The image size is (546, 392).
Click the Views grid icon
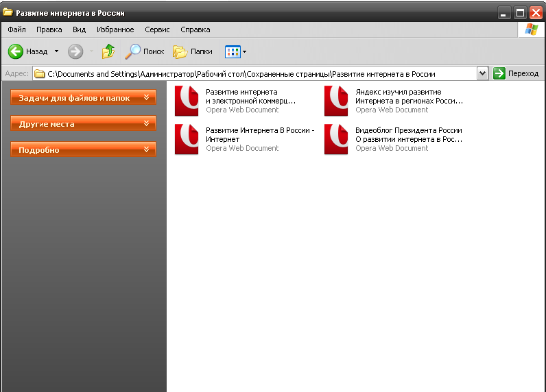point(233,52)
